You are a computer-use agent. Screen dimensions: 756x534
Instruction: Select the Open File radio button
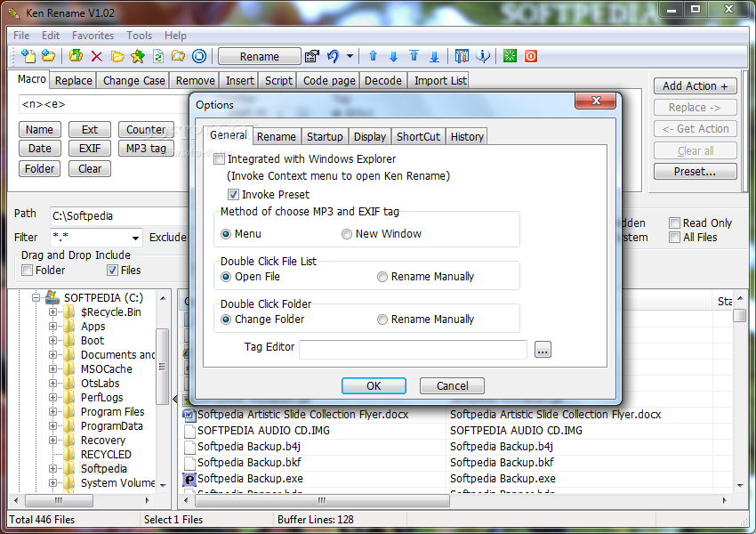pos(226,277)
